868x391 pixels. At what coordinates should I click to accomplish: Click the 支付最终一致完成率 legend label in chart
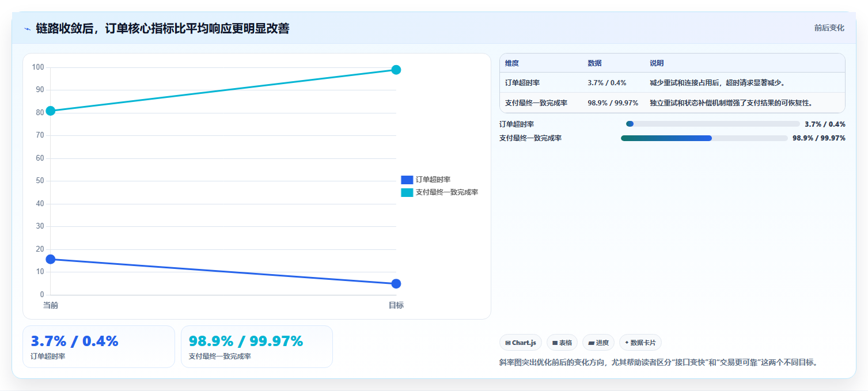pos(447,192)
